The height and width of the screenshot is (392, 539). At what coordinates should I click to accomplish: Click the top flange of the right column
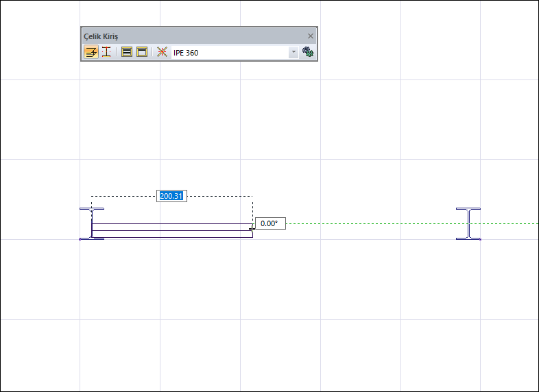[468, 209]
